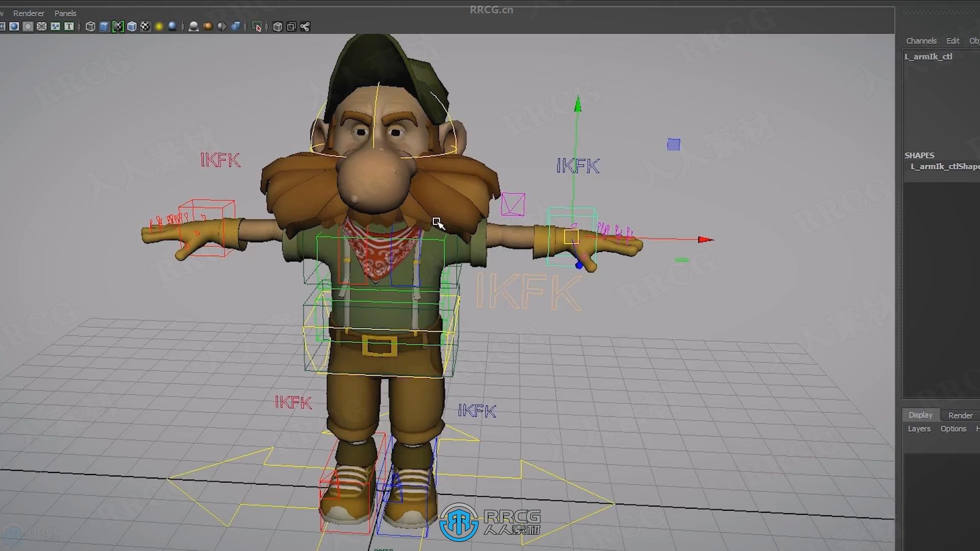Switch to the Render layer tab
980x551 pixels.
pos(960,415)
